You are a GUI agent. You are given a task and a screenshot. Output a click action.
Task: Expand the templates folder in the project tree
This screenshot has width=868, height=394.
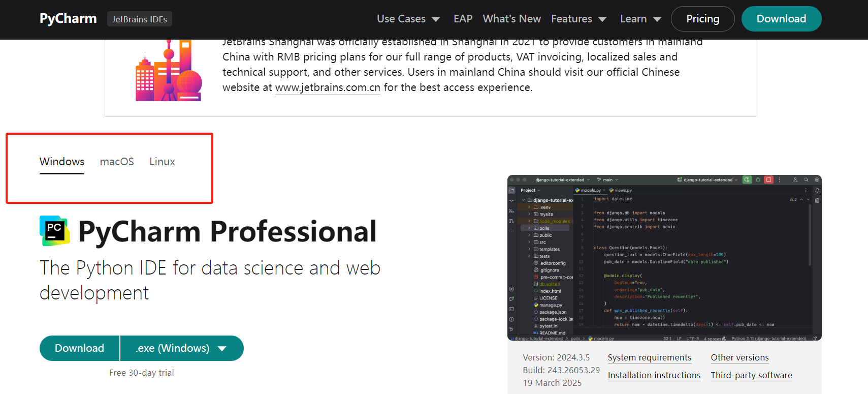coord(529,249)
